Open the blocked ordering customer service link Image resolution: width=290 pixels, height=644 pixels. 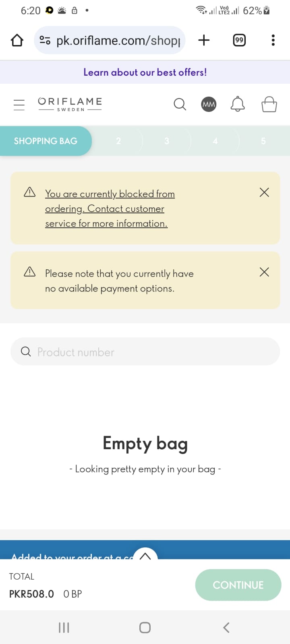point(110,208)
